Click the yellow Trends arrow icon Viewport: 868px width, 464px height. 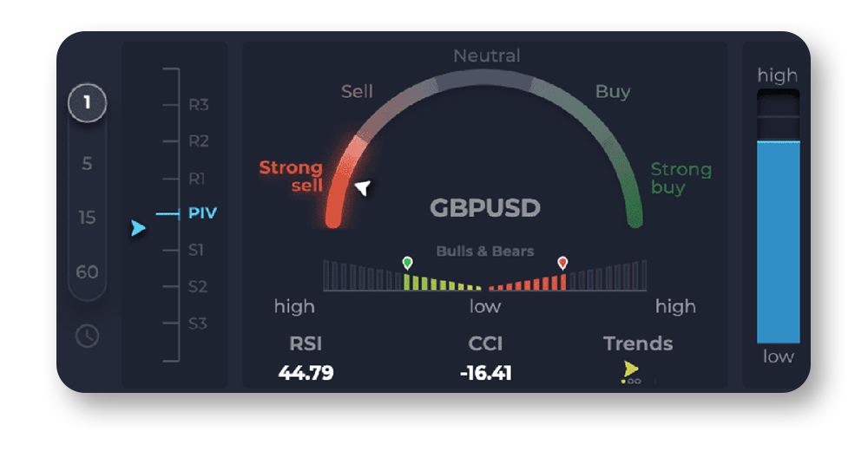tap(631, 369)
